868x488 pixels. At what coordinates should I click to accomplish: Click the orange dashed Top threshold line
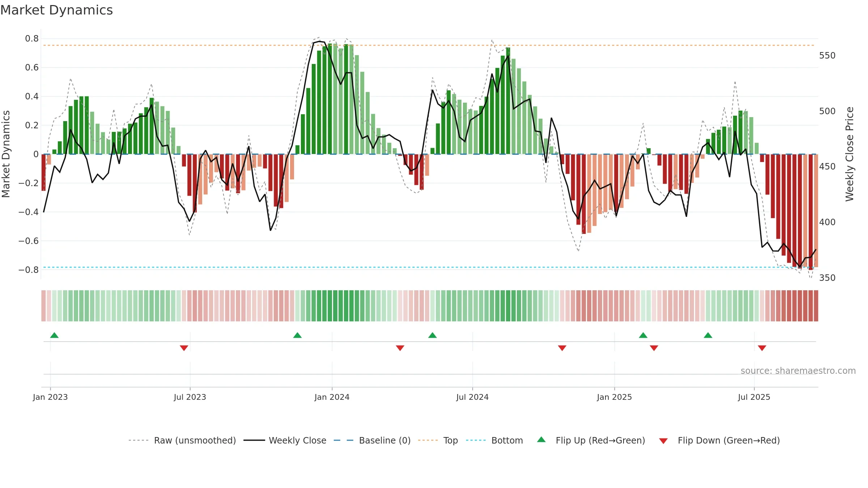(429, 45)
